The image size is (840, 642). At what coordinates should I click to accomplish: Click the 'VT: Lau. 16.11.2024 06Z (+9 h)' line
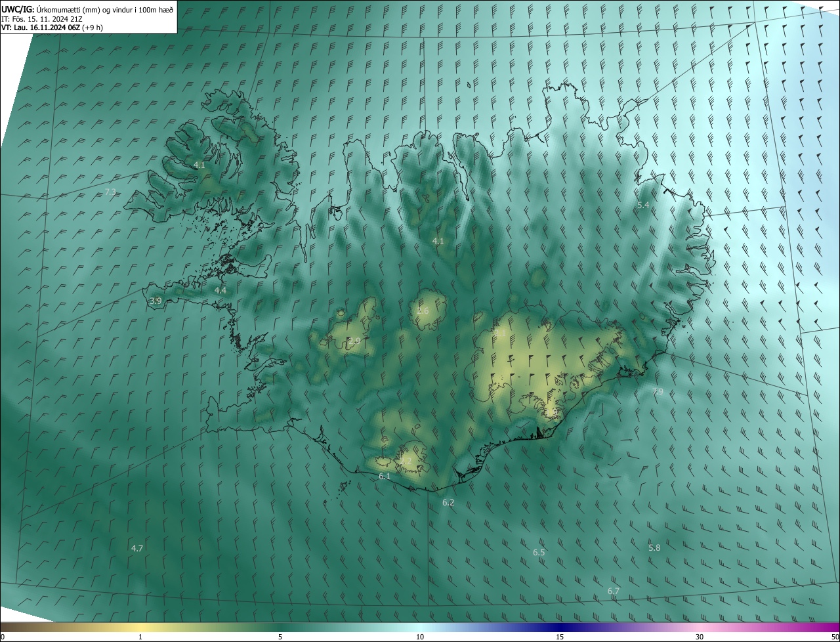click(52, 28)
